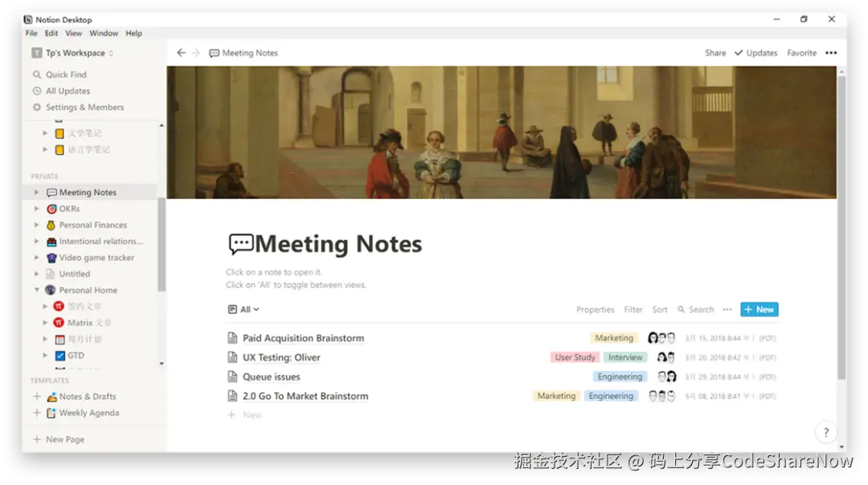This screenshot has width=868, height=485.
Task: Open the Tp's Workspace switcher
Action: coord(72,53)
